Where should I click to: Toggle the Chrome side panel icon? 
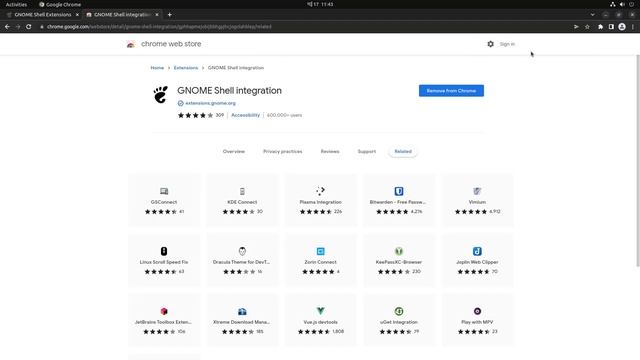tap(611, 27)
